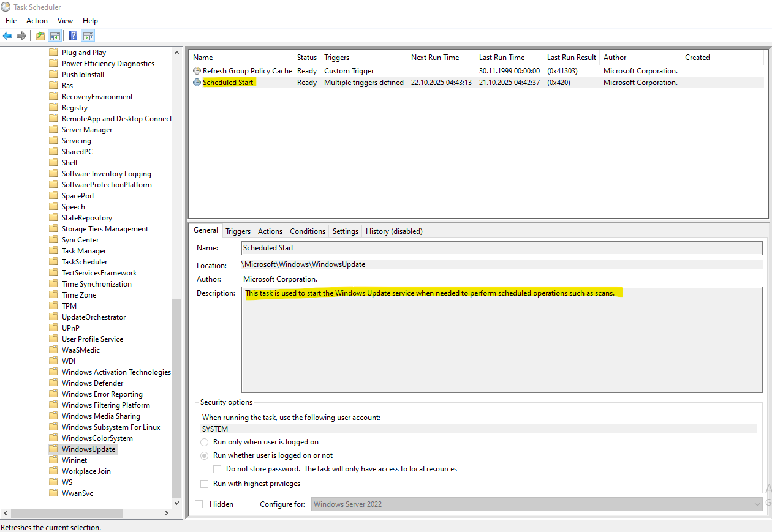Select Run only when user is logged on
772x532 pixels.
(x=205, y=442)
